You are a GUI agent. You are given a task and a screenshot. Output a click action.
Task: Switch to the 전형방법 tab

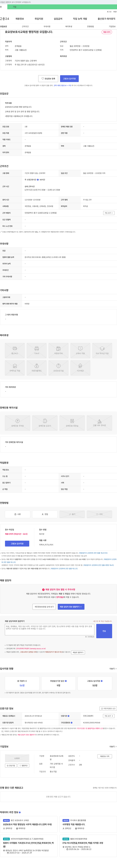point(90,26)
